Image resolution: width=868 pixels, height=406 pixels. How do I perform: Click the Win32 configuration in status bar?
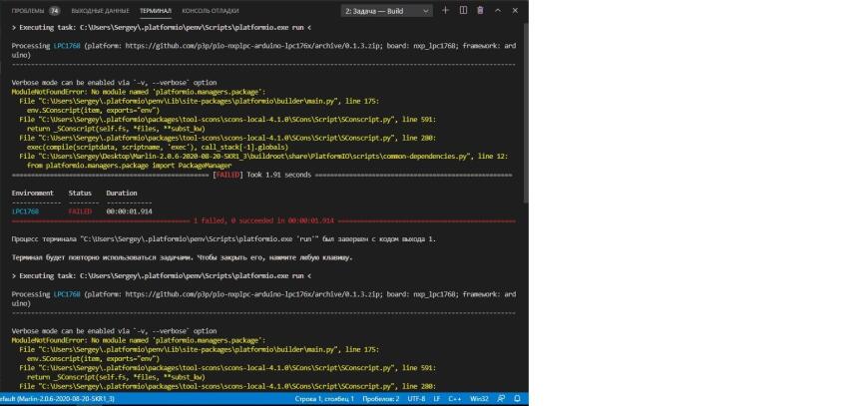[479, 398]
